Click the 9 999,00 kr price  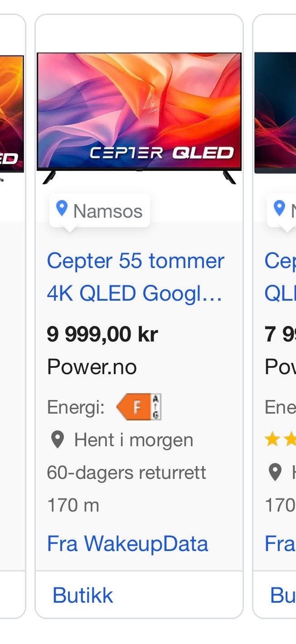coord(102,335)
